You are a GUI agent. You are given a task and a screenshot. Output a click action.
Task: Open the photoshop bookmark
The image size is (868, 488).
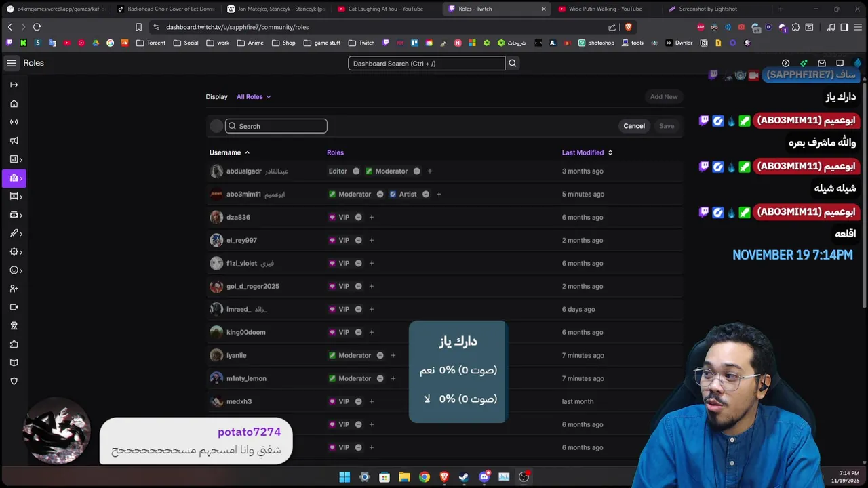pyautogui.click(x=596, y=43)
